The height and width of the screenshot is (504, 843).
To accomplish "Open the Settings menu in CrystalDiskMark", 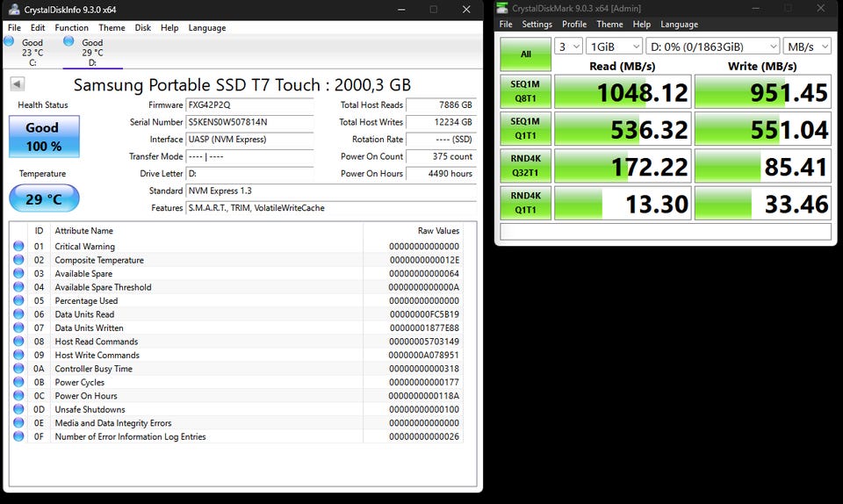I will click(537, 25).
